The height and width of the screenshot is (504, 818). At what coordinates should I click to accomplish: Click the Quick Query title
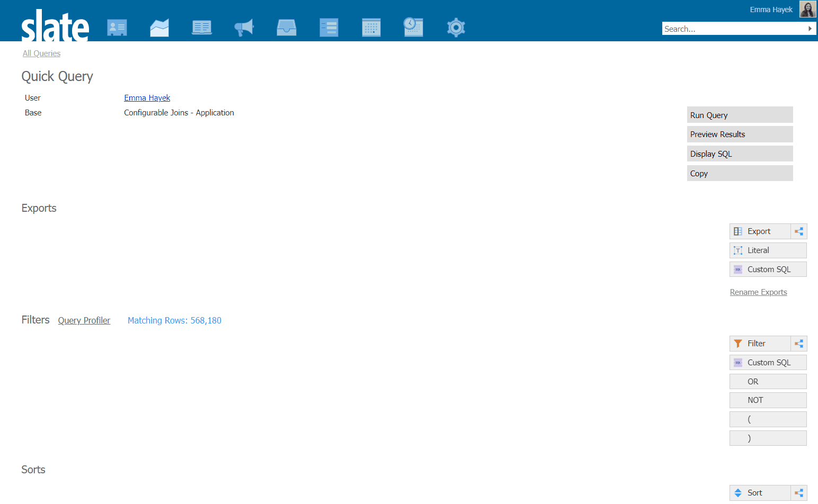(57, 77)
